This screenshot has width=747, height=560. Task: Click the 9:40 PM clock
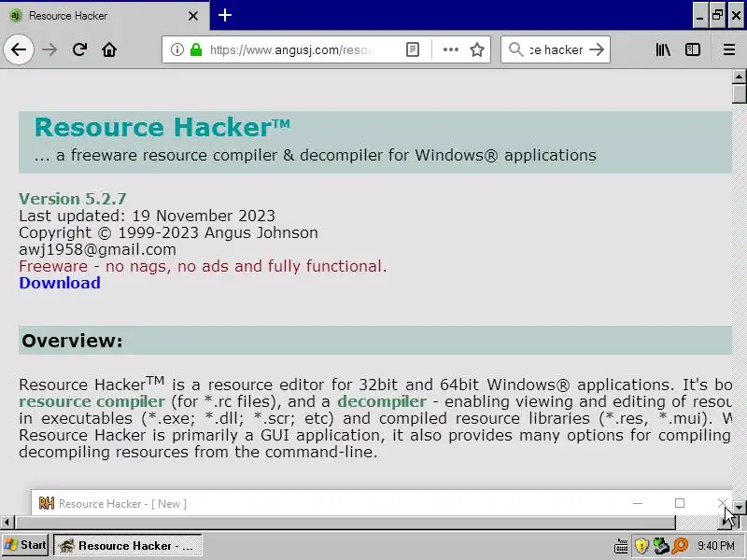click(715, 546)
